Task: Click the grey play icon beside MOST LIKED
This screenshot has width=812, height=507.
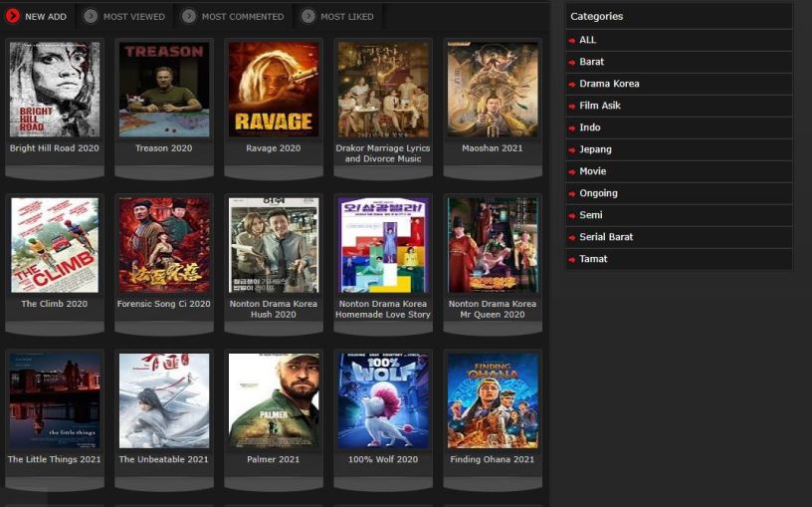Action: click(x=308, y=16)
